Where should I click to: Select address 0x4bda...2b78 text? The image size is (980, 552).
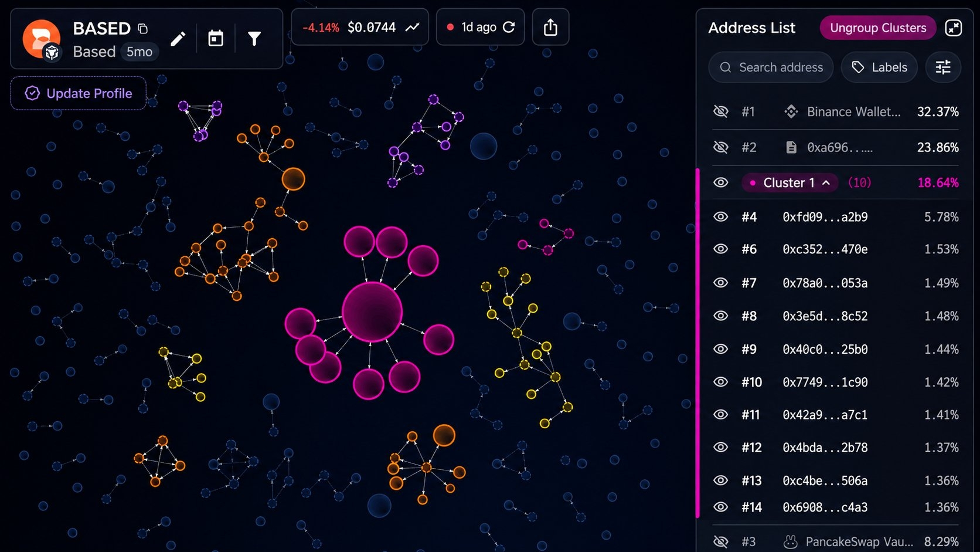(x=825, y=448)
